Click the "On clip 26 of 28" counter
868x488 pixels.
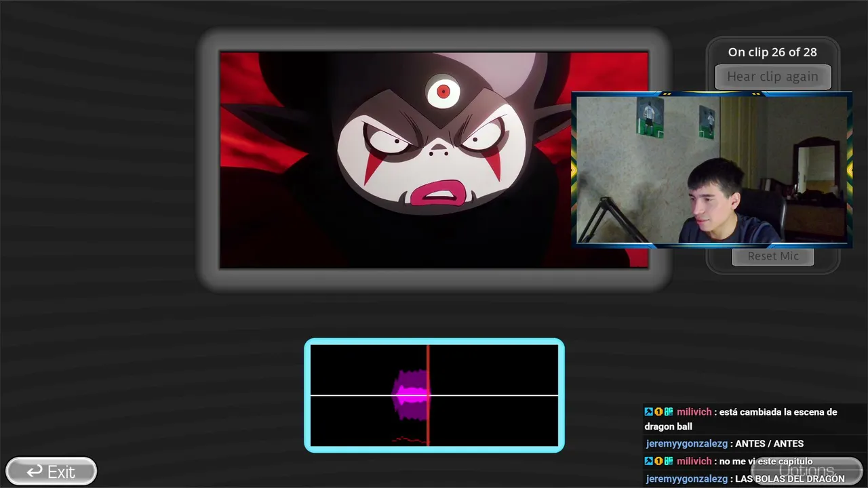pyautogui.click(x=772, y=52)
